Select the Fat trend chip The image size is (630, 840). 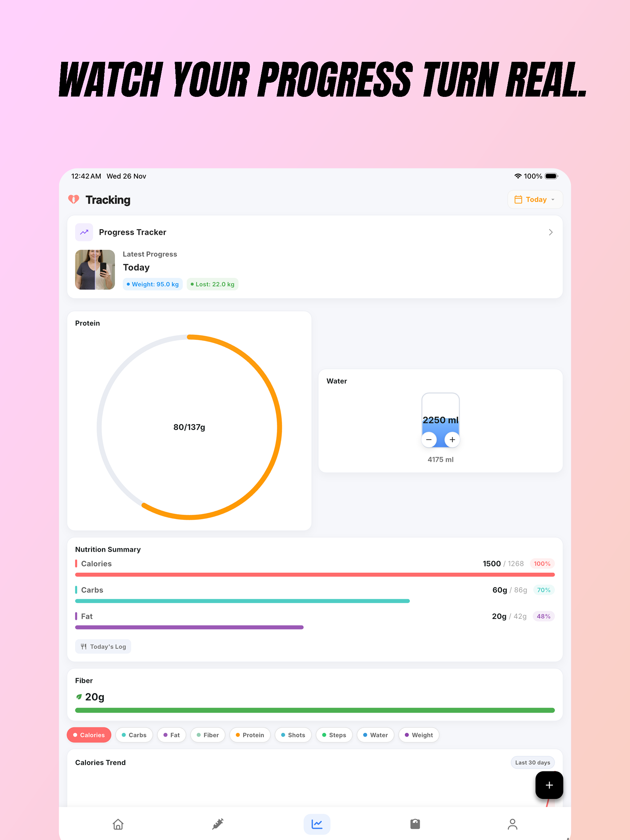click(x=171, y=735)
